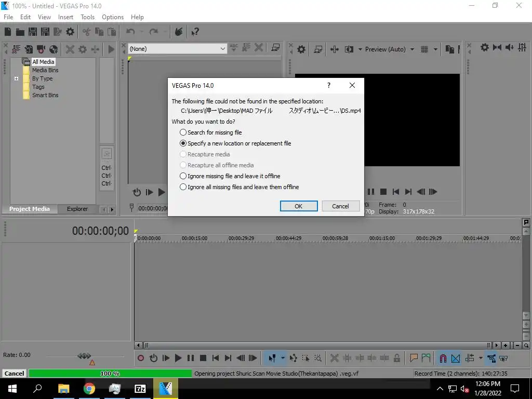
Task: Toggle Auto Ripple icon in timeline toolbar
Action: [470, 358]
